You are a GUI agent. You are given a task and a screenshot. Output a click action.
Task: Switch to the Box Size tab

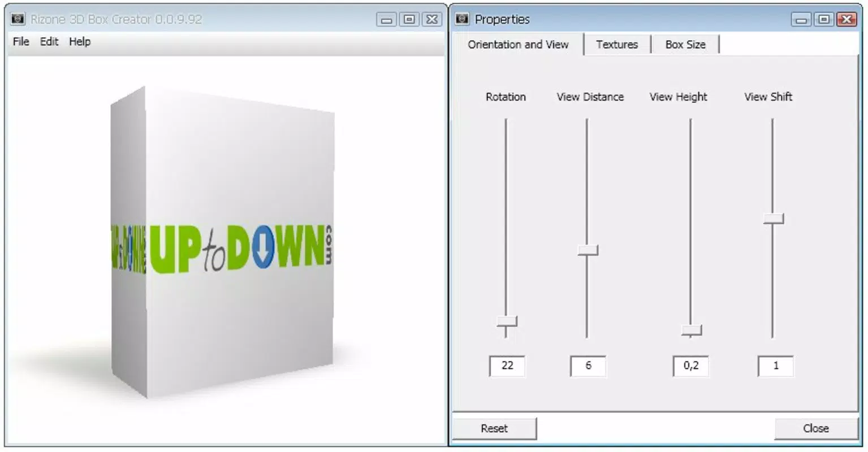(685, 45)
